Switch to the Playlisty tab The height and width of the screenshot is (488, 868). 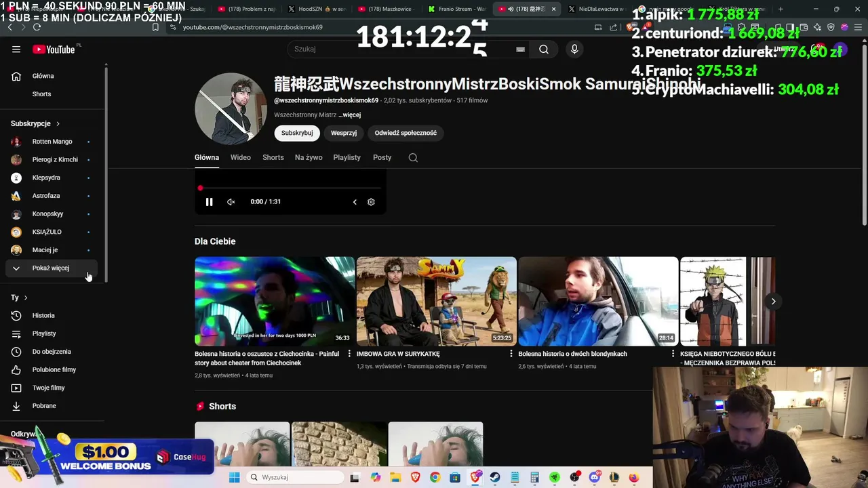(x=347, y=157)
